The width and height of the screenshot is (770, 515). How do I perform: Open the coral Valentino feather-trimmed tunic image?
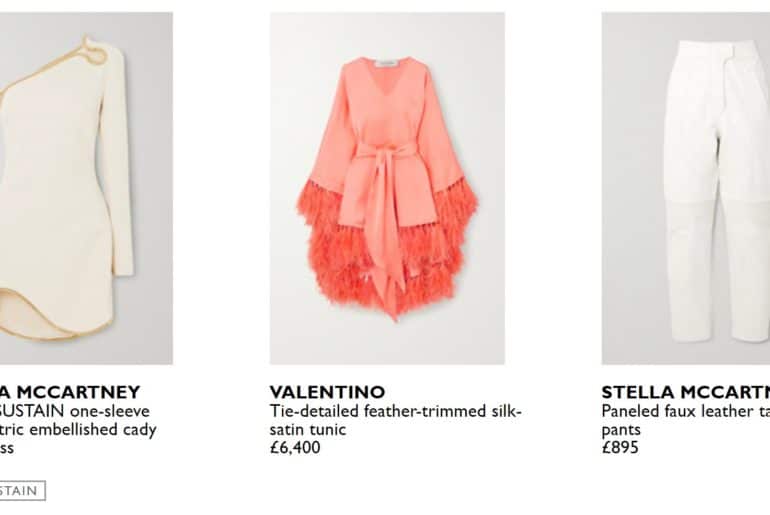pyautogui.click(x=387, y=188)
